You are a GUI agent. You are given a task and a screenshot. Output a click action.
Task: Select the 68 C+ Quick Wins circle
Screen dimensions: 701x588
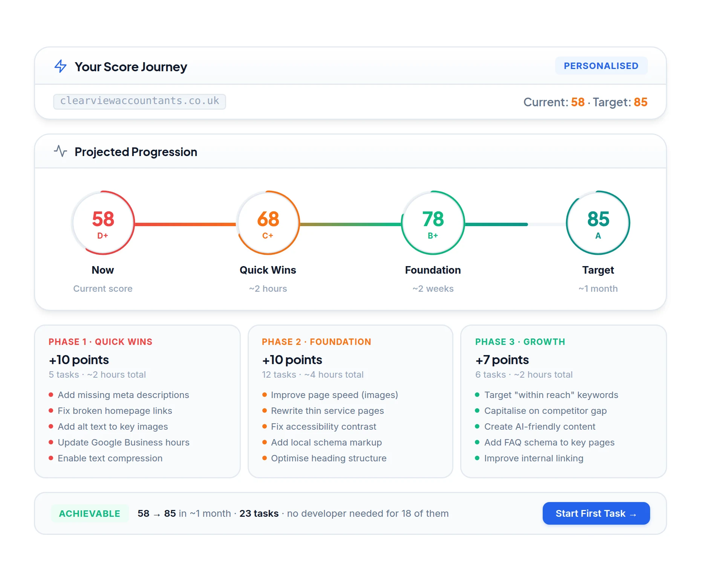[x=268, y=223]
